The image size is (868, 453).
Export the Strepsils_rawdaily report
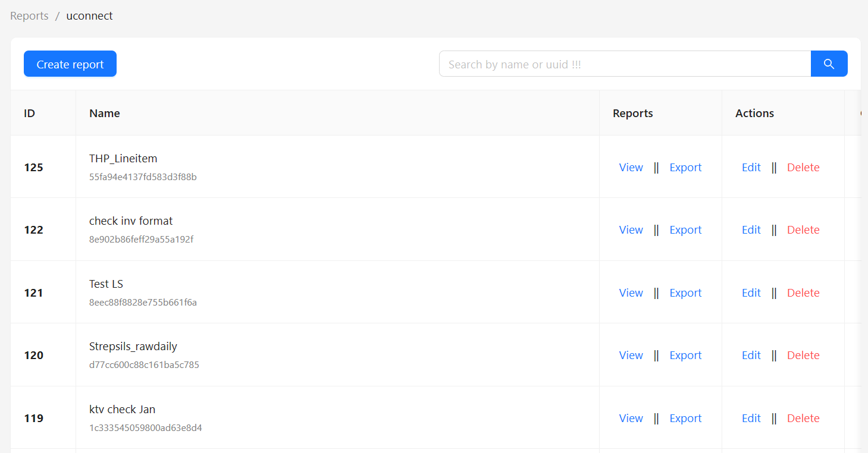pyautogui.click(x=685, y=355)
